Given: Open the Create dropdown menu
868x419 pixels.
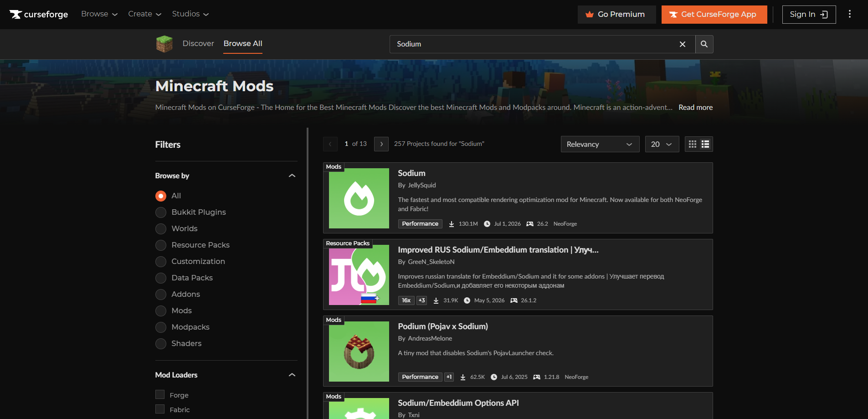Looking at the screenshot, I should click(x=145, y=14).
